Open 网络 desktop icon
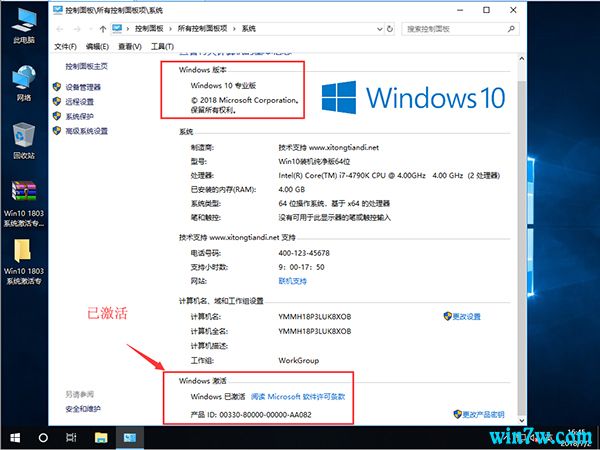Image resolution: width=600 pixels, height=450 pixels. 24,83
